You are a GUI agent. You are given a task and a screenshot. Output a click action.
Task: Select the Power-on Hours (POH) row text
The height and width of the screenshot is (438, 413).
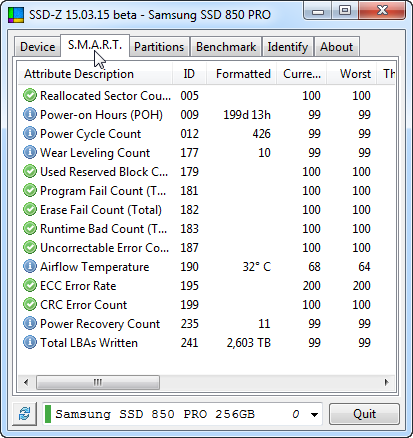point(101,115)
